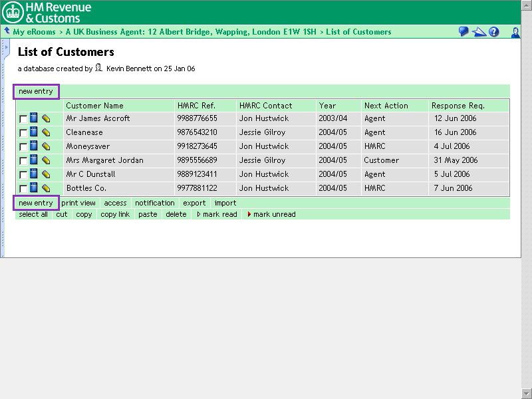Screen dimensions: 532x399
Task: Go to My eRooms breadcrumb link
Action: point(33,32)
